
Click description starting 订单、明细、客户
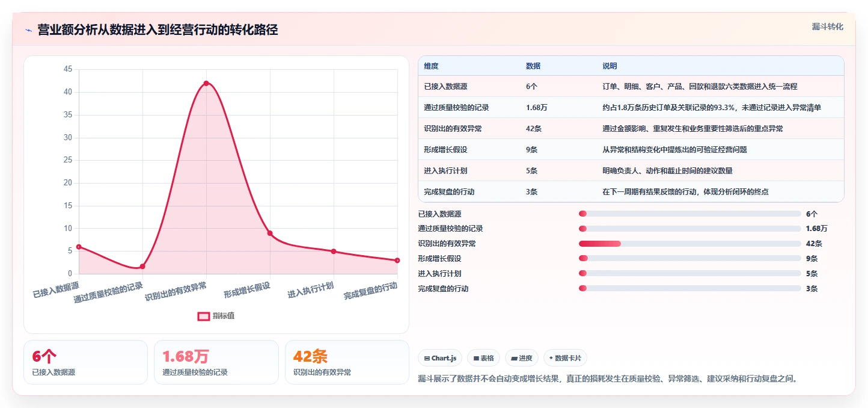(700, 87)
